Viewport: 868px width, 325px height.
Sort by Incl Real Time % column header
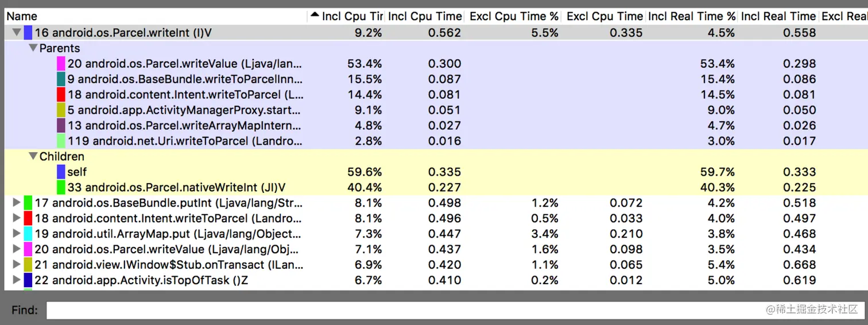coord(692,16)
